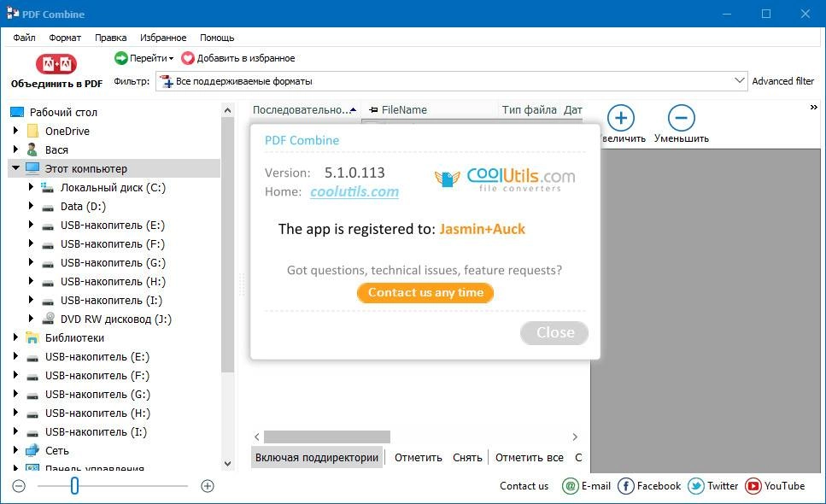The width and height of the screenshot is (826, 504).
Task: Click the Advanced filter link
Action: point(782,81)
